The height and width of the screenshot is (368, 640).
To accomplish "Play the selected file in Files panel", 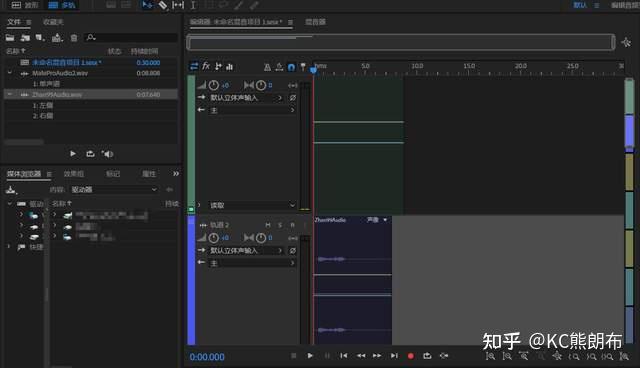I will [x=73, y=154].
